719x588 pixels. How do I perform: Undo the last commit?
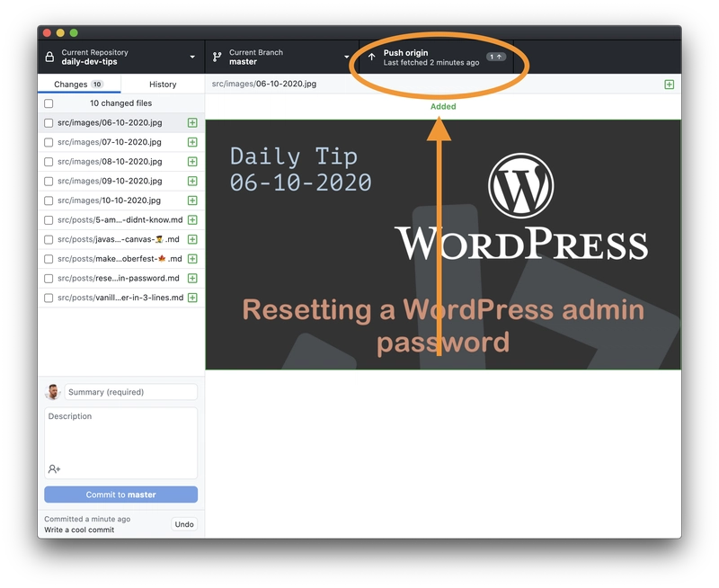tap(184, 524)
